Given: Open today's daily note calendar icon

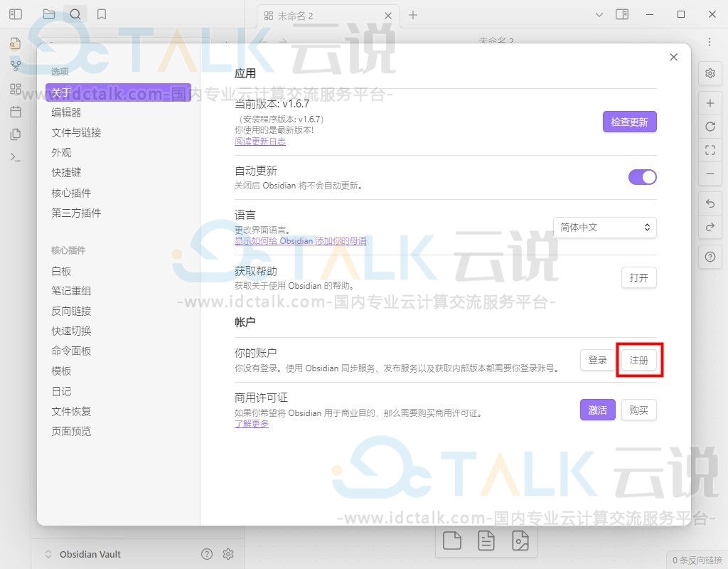Looking at the screenshot, I should (16, 112).
